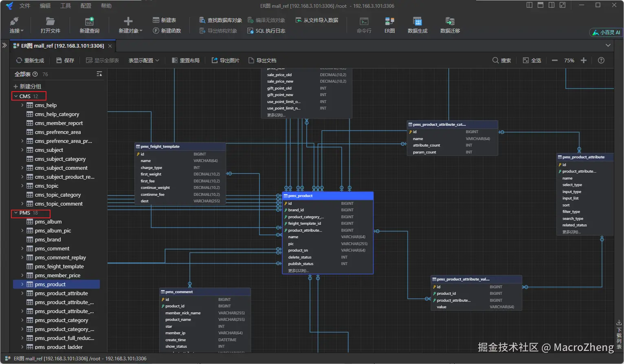Viewport: 624px width, 364px height.
Task: Toggle the table list sort icon
Action: pyautogui.click(x=99, y=74)
